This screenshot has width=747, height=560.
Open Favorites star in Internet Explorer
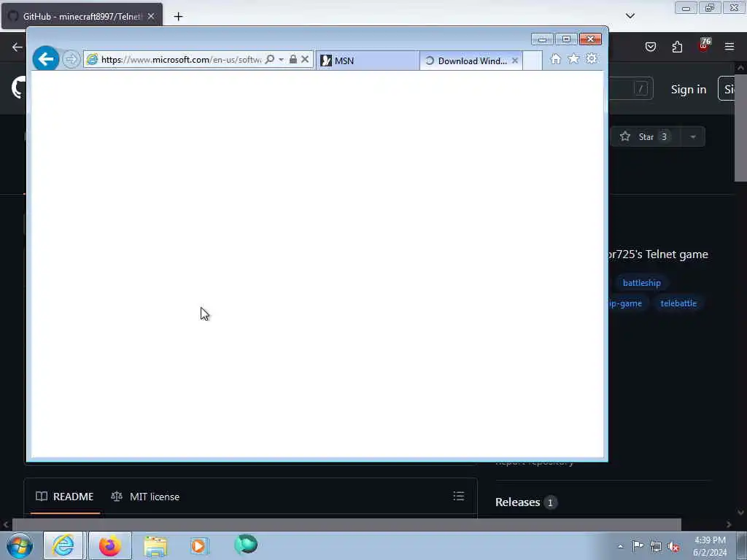pos(573,58)
